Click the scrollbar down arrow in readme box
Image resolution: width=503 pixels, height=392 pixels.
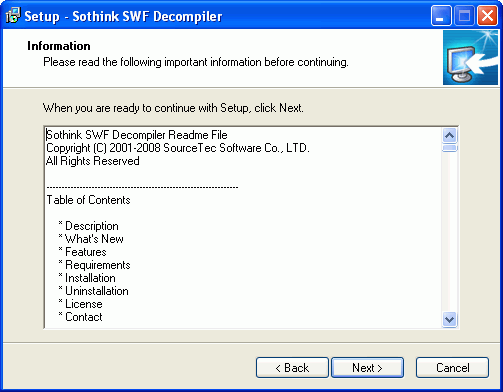pyautogui.click(x=450, y=320)
